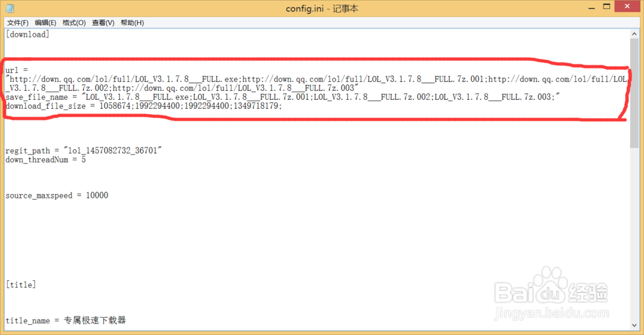This screenshot has height=335, width=644.
Task: Open the 编辑(E) menu
Action: pyautogui.click(x=45, y=23)
